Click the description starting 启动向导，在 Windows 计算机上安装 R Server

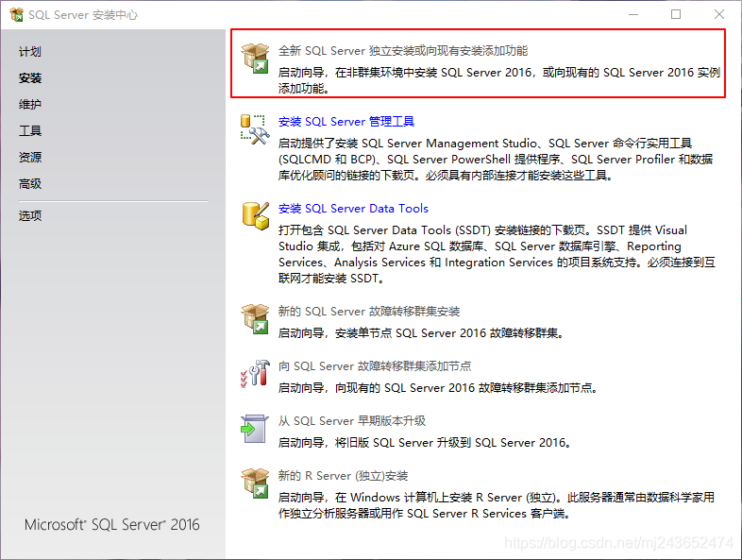click(497, 505)
